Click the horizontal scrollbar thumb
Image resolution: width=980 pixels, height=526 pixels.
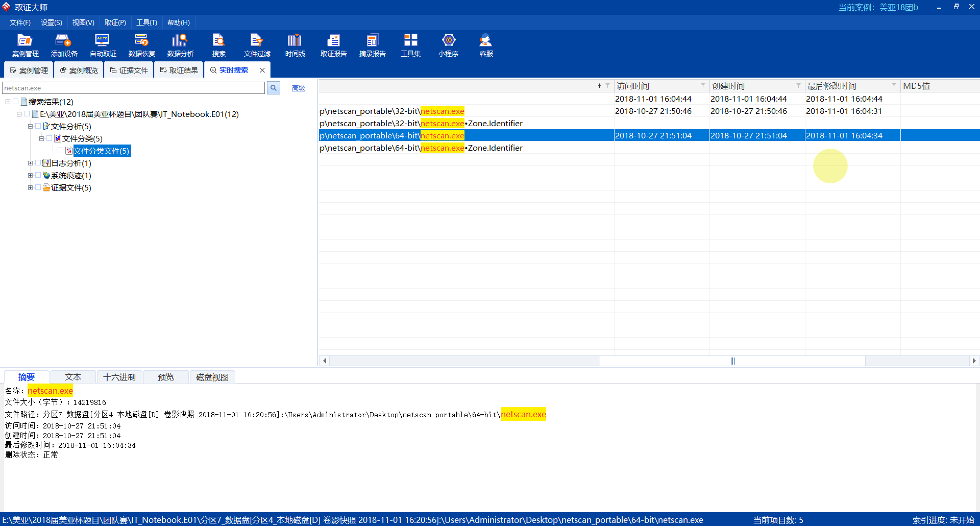pos(732,361)
